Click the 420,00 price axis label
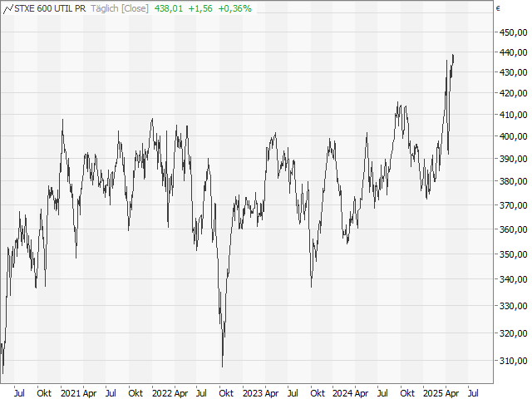Viewport: 532px width, 399px height. pos(514,93)
